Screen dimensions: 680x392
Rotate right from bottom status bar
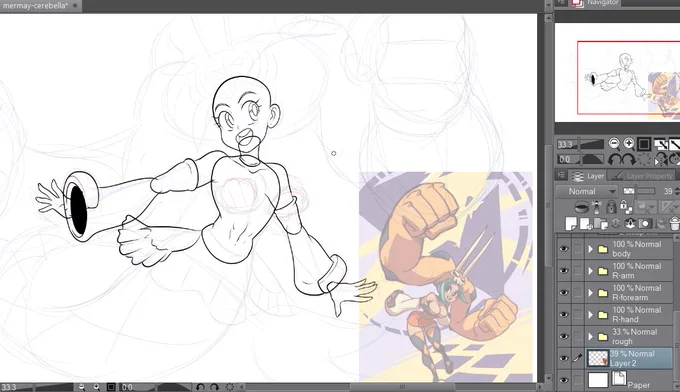pos(214,387)
